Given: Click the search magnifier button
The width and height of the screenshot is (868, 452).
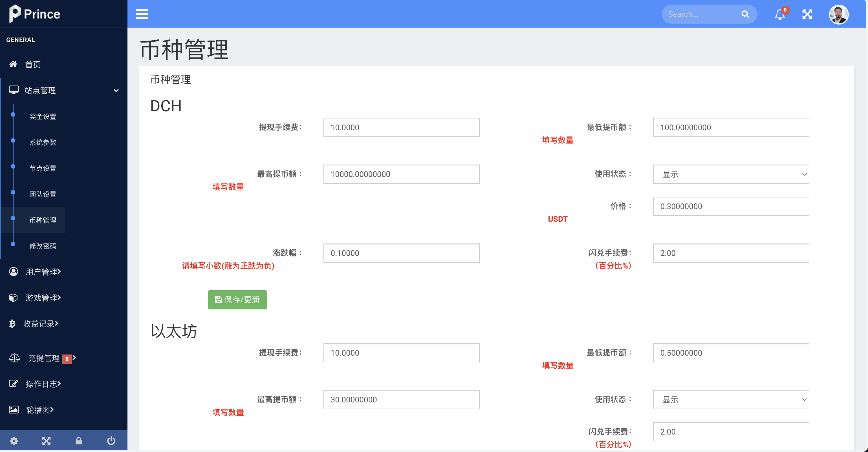Looking at the screenshot, I should (745, 14).
